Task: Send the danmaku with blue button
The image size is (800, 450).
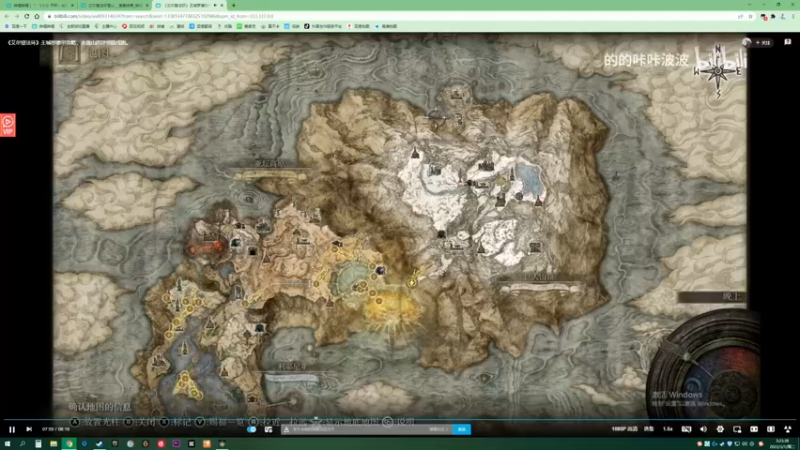Action: 462,430
